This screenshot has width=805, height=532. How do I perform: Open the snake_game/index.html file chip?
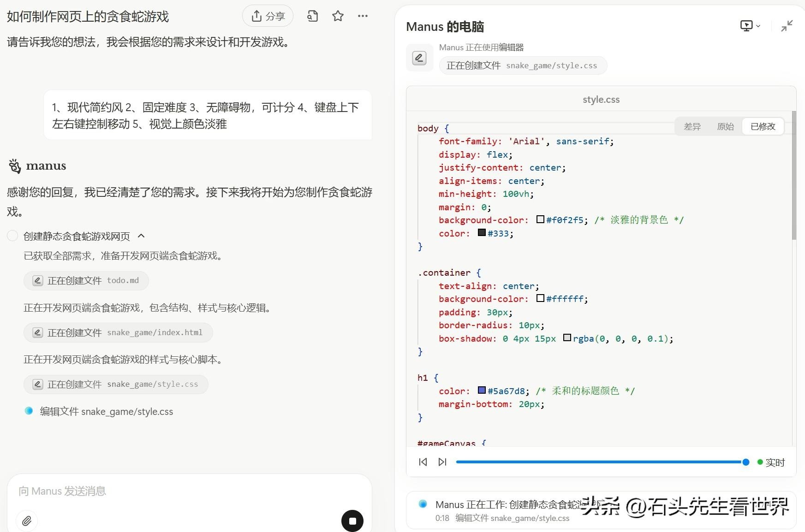pos(118,332)
